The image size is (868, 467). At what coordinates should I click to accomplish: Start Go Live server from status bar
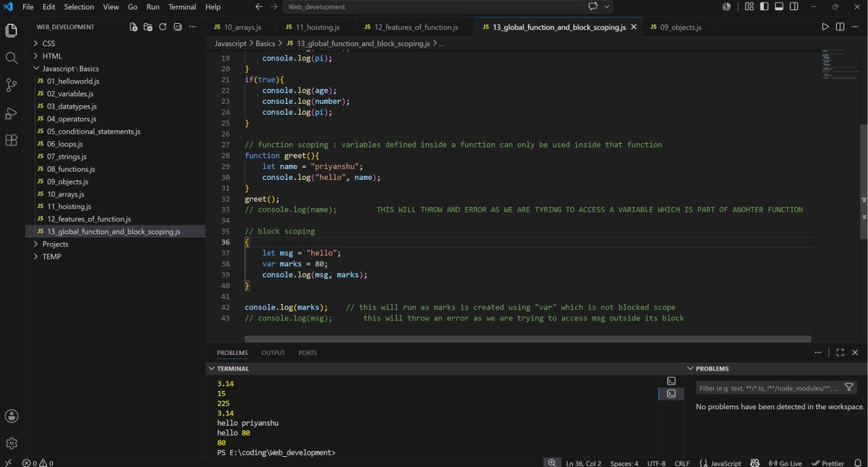(x=786, y=463)
